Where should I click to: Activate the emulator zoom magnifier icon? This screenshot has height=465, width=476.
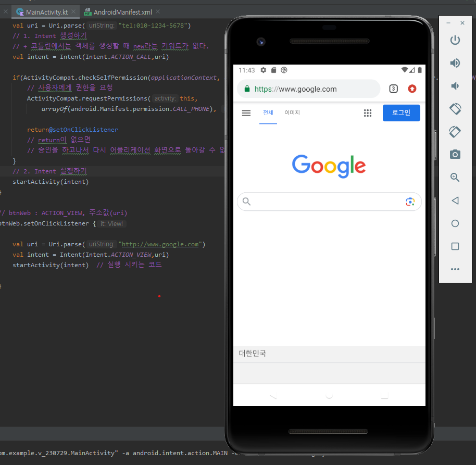click(x=455, y=177)
